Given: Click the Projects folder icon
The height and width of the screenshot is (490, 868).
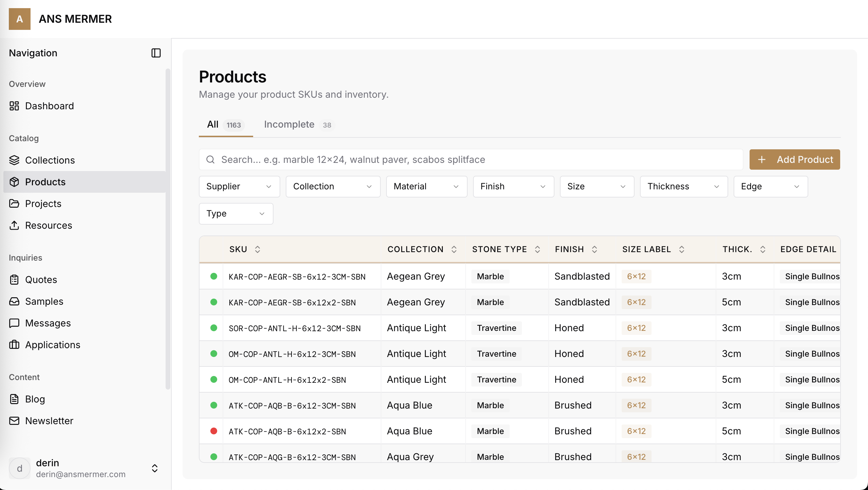Looking at the screenshot, I should (14, 204).
